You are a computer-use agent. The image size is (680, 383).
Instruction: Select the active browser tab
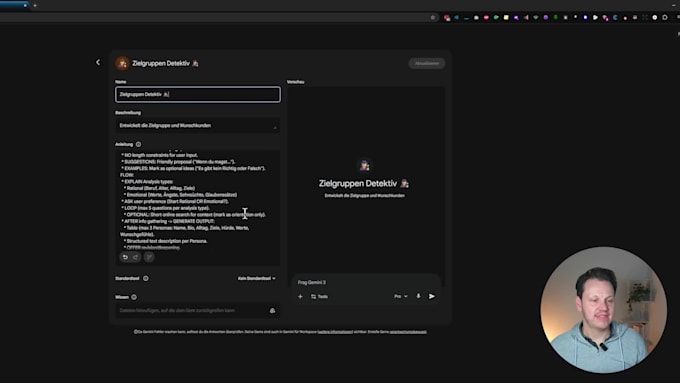(14, 6)
